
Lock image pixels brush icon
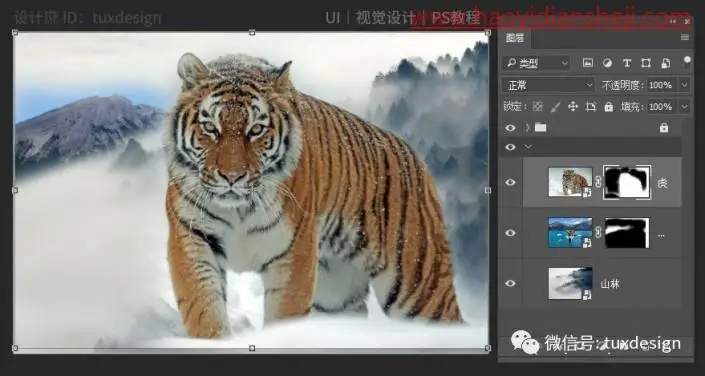(555, 107)
